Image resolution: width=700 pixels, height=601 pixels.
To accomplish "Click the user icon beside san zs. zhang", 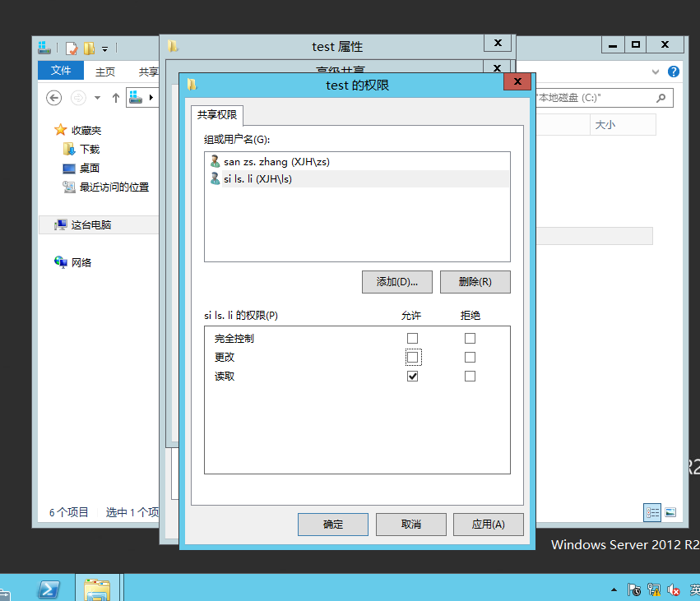I will 215,161.
